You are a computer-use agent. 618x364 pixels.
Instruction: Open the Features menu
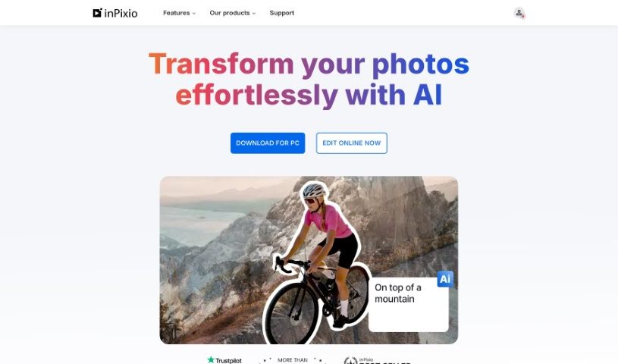pos(176,13)
